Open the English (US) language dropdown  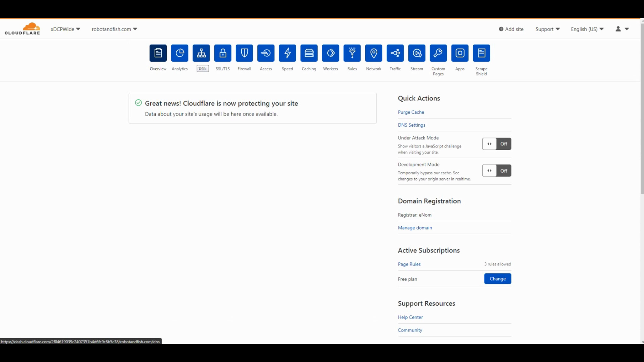coord(587,29)
